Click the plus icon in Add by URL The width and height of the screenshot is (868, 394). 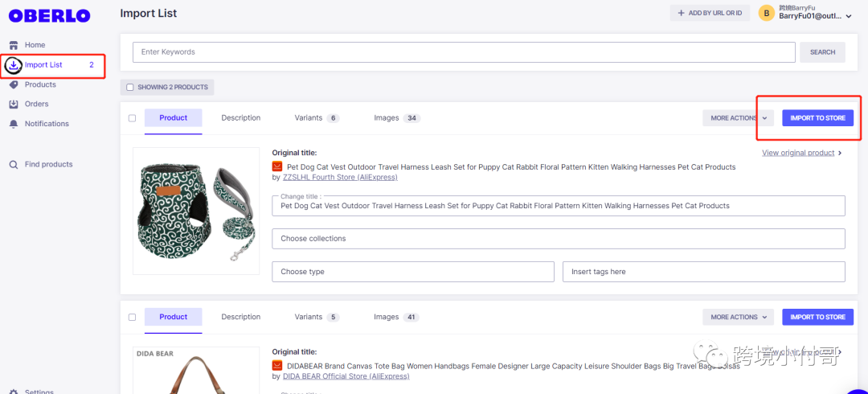(x=682, y=13)
